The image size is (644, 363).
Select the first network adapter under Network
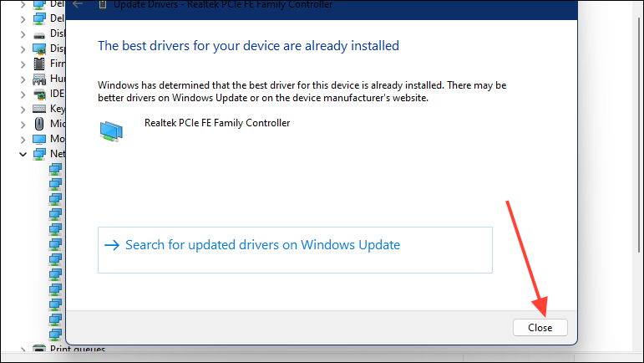click(x=55, y=169)
